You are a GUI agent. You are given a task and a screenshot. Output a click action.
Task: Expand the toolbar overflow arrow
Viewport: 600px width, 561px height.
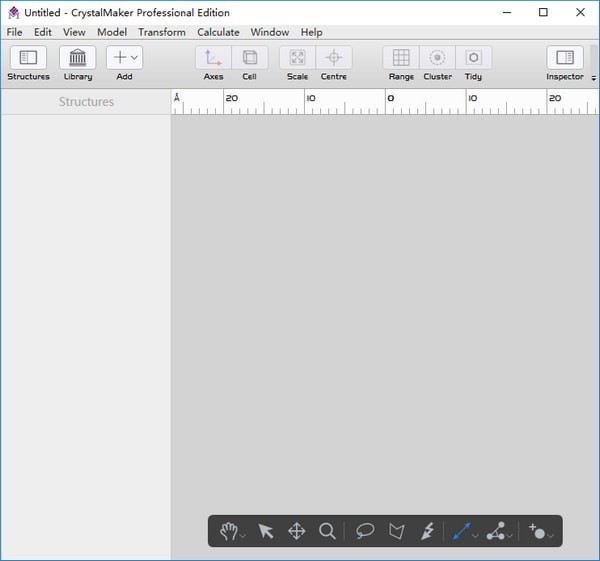point(594,77)
